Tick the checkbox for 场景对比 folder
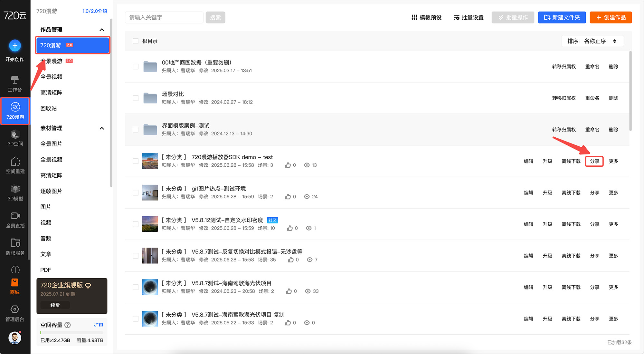 pos(136,98)
